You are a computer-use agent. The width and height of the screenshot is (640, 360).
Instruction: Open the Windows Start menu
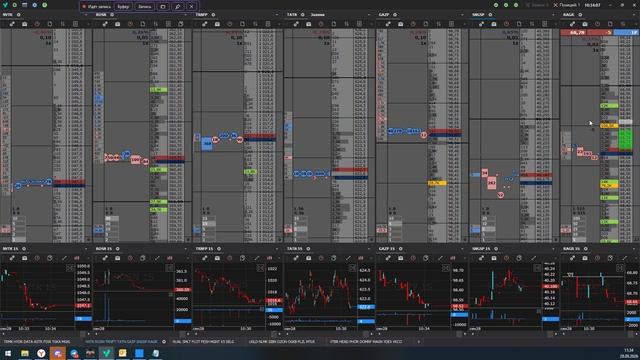pos(7,353)
